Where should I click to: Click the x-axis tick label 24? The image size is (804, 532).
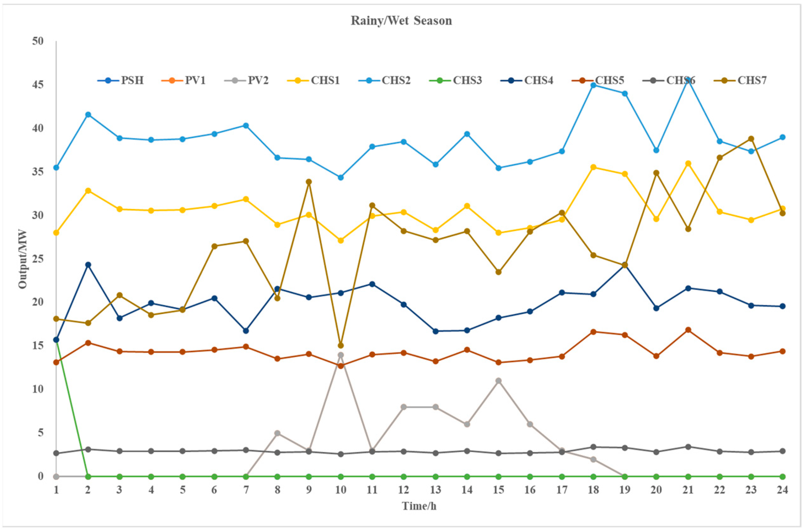tap(782, 490)
